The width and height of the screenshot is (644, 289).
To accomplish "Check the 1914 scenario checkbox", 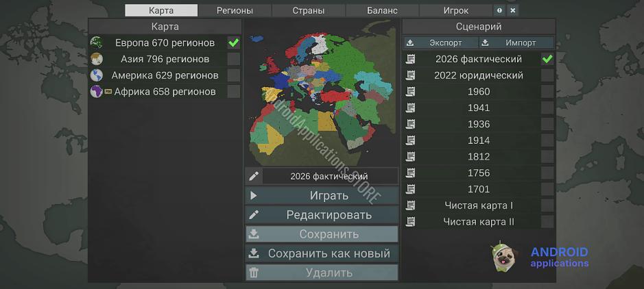I will point(547,140).
